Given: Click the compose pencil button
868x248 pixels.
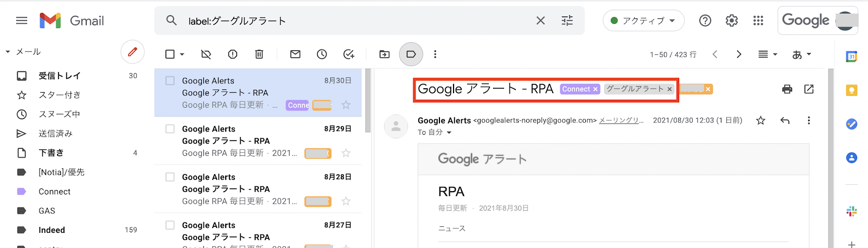Looking at the screenshot, I should (x=132, y=52).
